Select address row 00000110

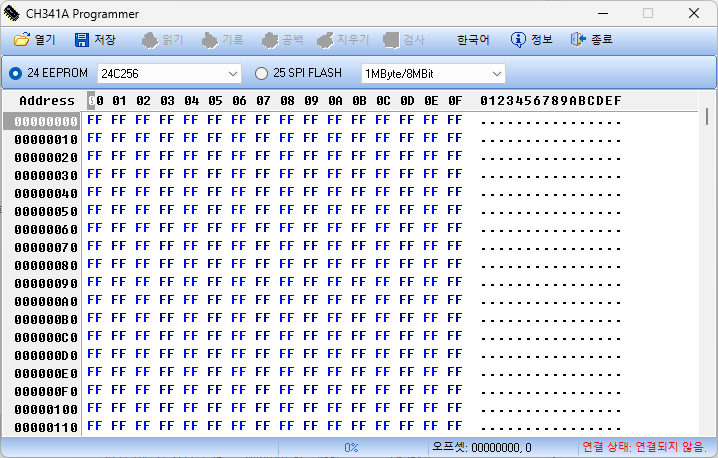46,427
